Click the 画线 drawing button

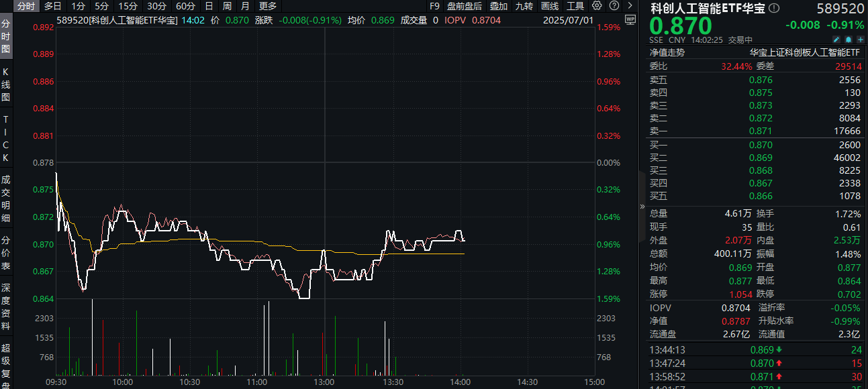(x=549, y=6)
